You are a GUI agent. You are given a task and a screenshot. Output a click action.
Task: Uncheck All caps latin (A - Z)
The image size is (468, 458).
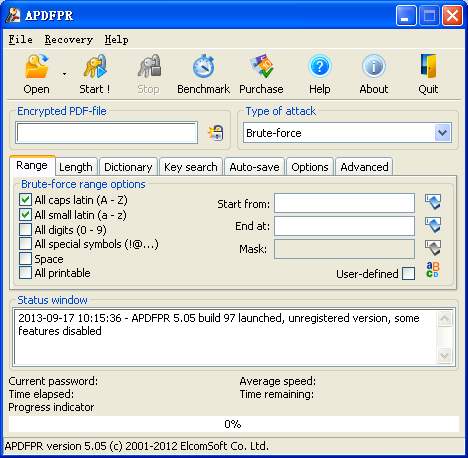click(25, 200)
